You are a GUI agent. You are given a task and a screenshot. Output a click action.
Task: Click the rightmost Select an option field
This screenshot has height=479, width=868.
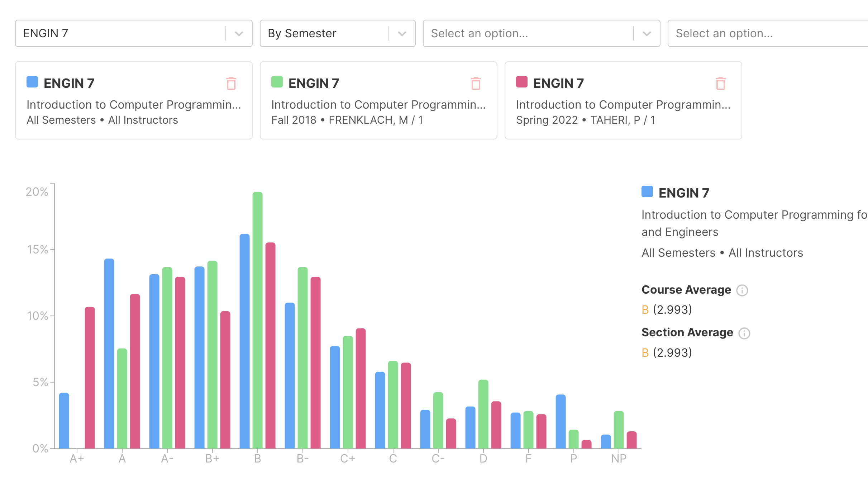tap(767, 33)
